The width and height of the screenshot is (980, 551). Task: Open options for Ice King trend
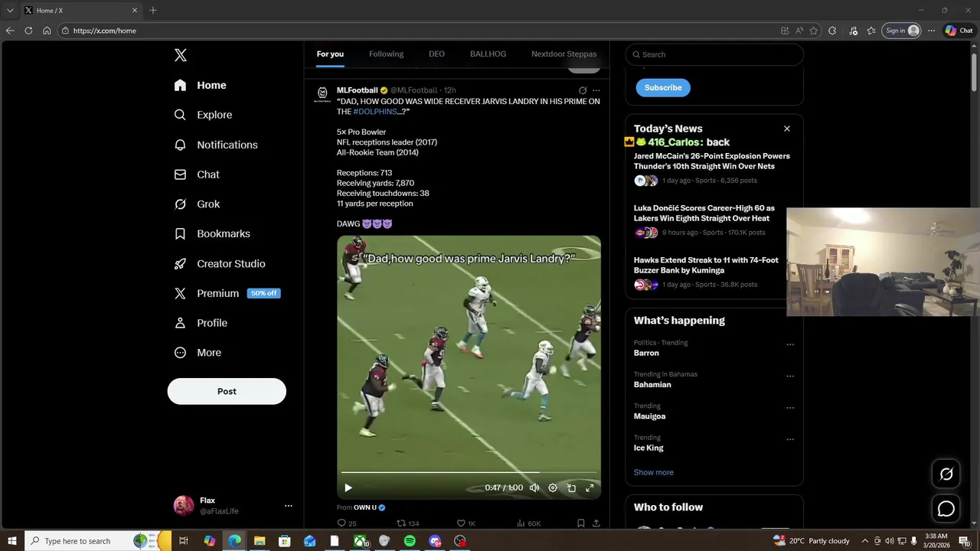tap(790, 439)
